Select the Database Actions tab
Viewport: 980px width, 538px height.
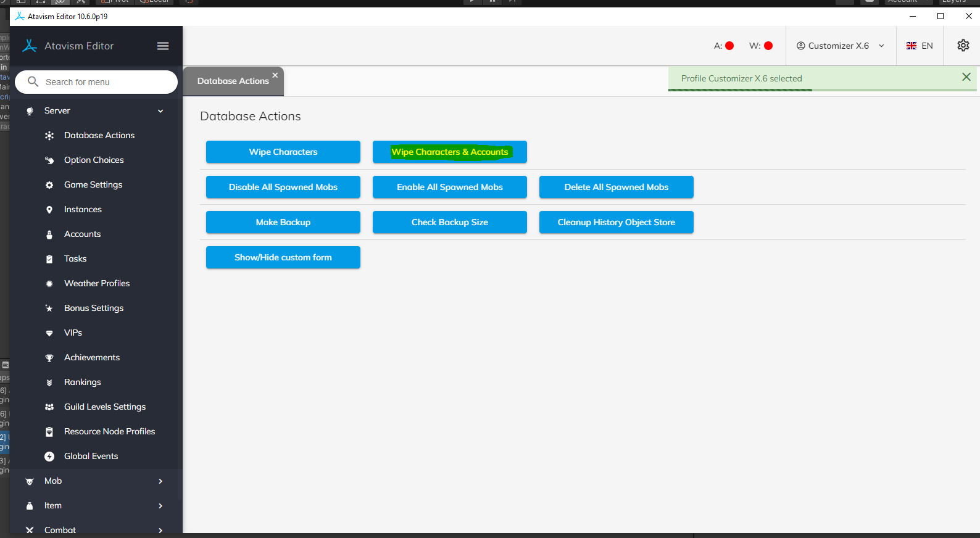[233, 81]
